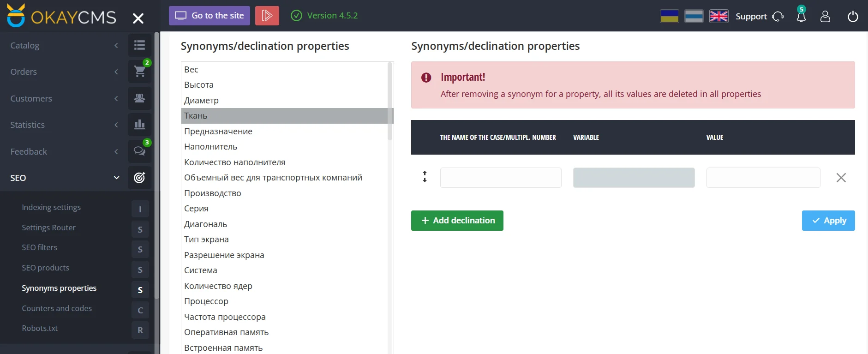
Task: Click the Apply button
Action: [x=828, y=221]
